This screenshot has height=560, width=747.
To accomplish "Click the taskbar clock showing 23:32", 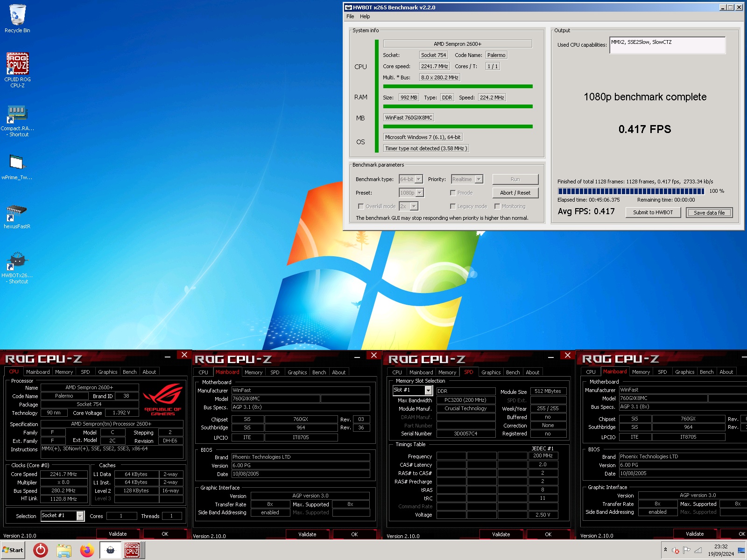I will 721,550.
